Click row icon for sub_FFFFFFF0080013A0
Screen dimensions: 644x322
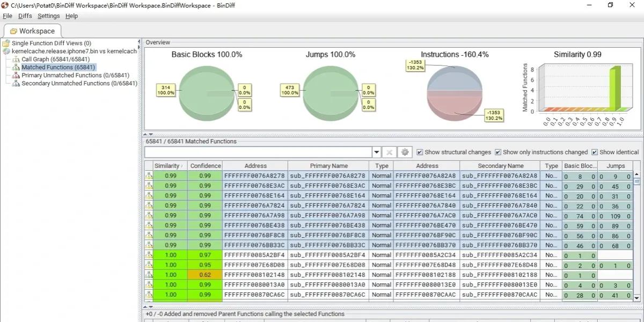[x=149, y=285]
